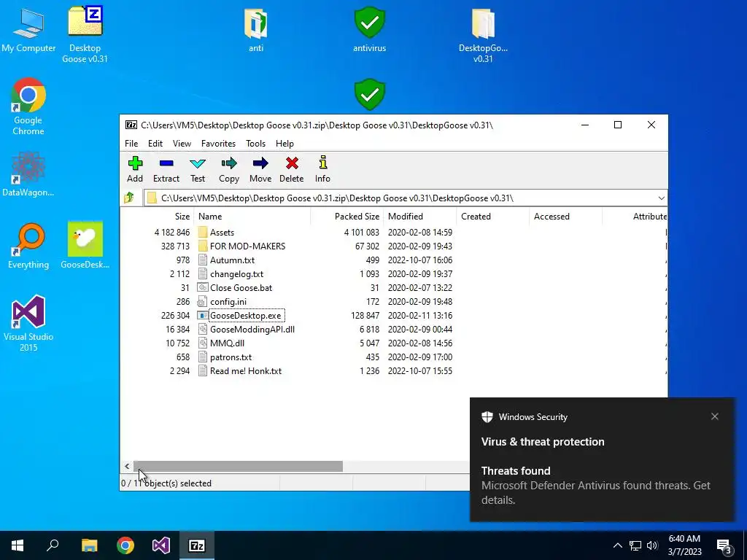The width and height of the screenshot is (747, 560).
Task: Click the horizontal scrollbar thumb
Action: click(238, 466)
